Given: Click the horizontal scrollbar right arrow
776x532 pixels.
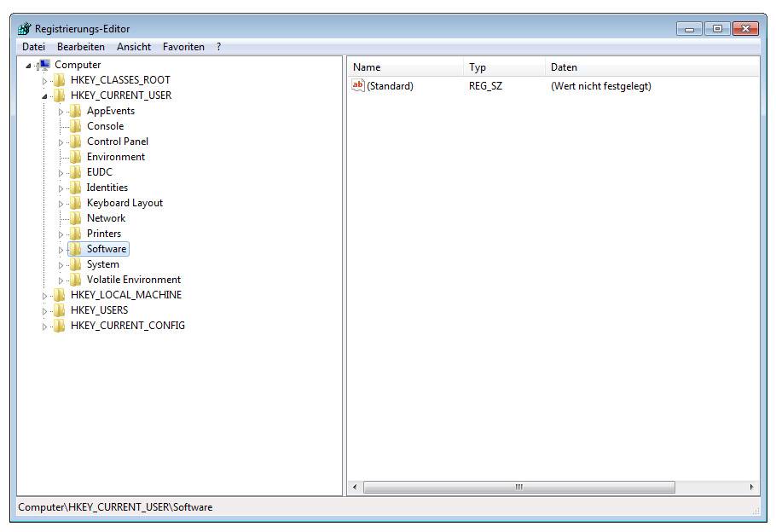Looking at the screenshot, I should coord(751,487).
